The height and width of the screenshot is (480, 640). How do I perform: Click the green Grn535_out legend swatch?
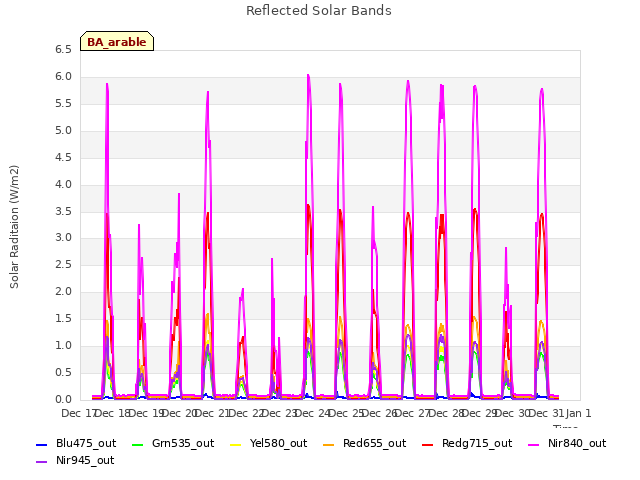[138, 444]
